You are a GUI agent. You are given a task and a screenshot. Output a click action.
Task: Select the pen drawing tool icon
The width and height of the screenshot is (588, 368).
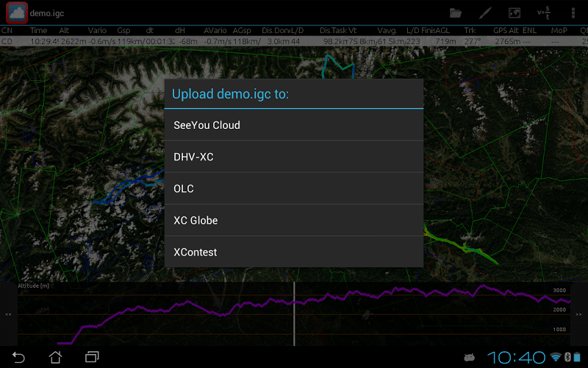point(485,13)
